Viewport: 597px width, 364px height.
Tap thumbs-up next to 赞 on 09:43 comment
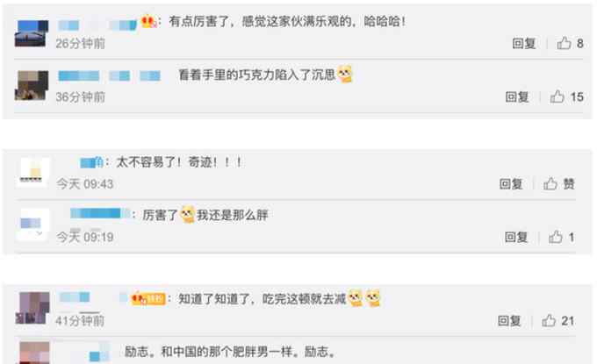coord(550,183)
